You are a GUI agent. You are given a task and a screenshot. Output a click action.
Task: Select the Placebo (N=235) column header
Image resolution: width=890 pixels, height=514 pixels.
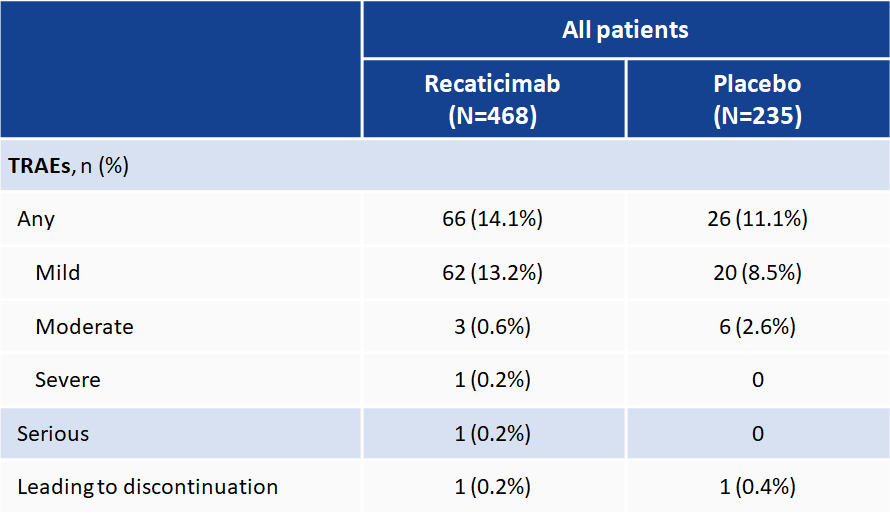point(757,99)
